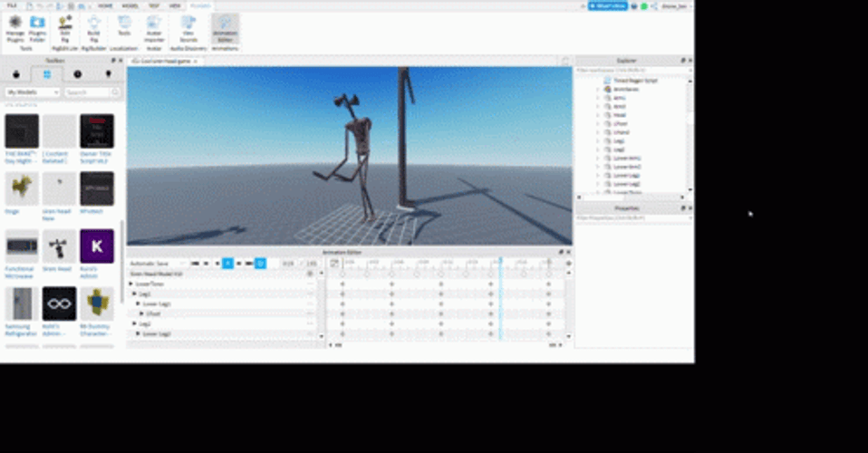
Task: Close the Animation Editor panel
Action: point(568,252)
